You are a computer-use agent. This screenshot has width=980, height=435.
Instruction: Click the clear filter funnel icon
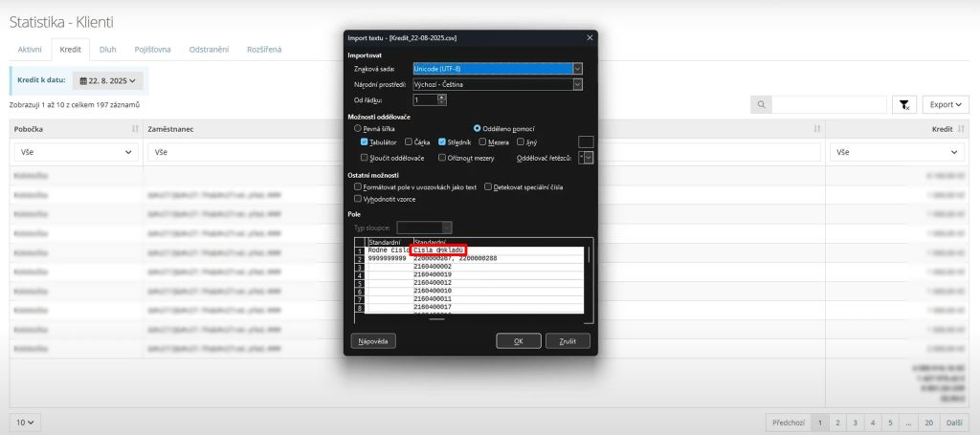904,105
